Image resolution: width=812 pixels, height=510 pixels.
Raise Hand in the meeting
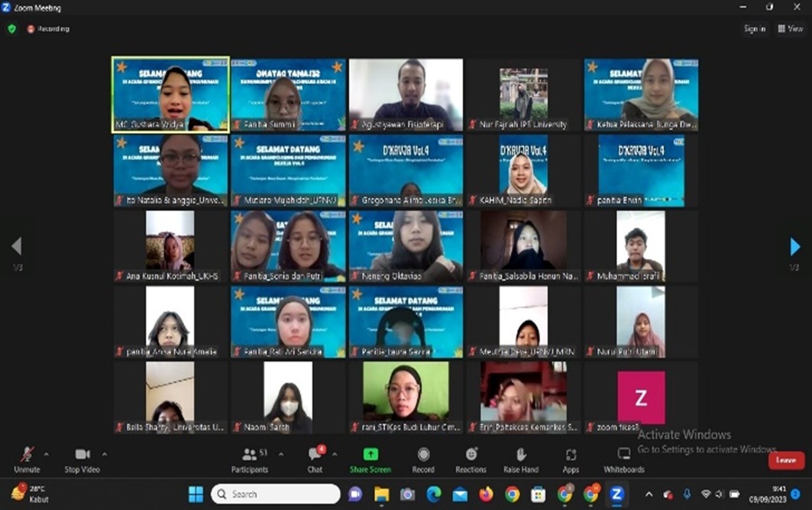(521, 458)
